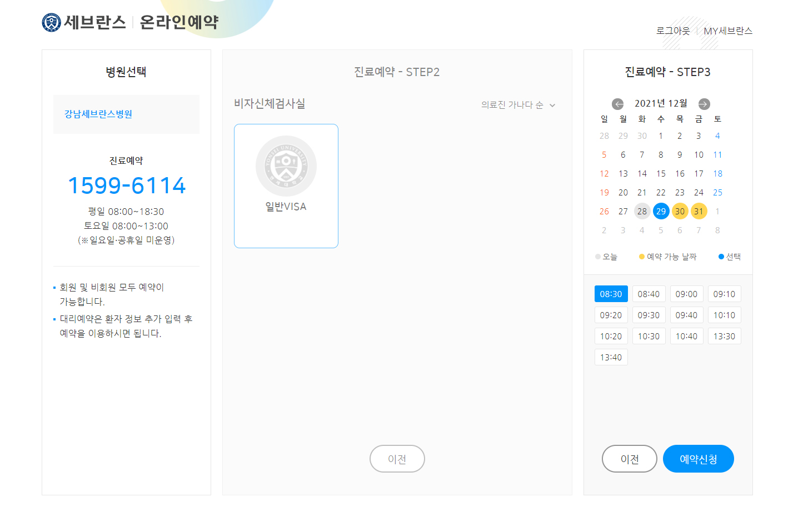The image size is (788, 532).
Task: Click the 평일 08:00~18:30 hours text
Action: coord(126,212)
